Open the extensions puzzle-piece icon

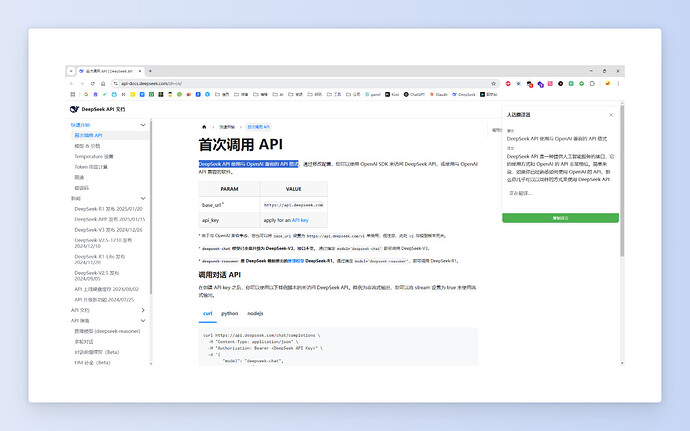tap(592, 83)
